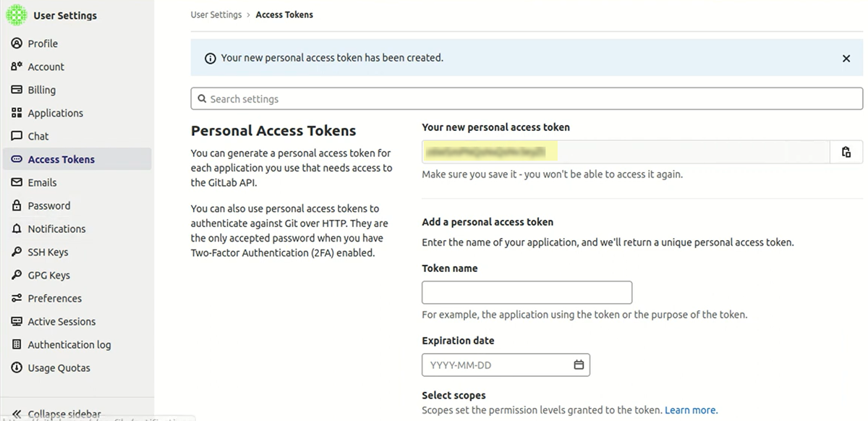Select Active Sessions in sidebar
The height and width of the screenshot is (421, 868).
(x=61, y=321)
